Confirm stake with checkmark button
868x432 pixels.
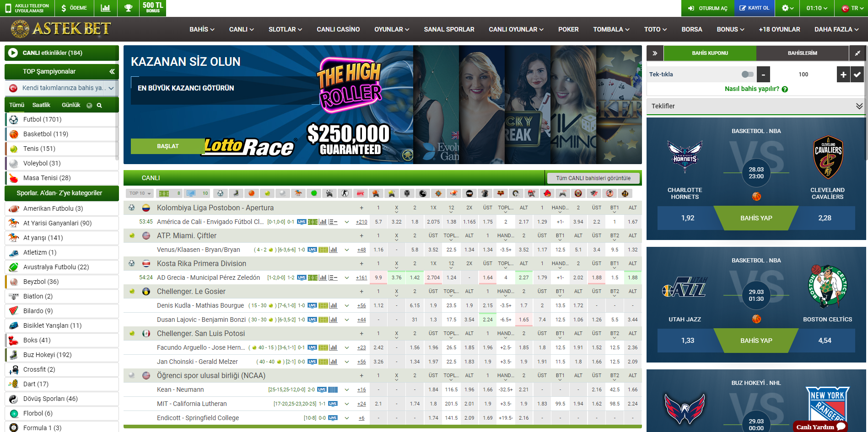coord(857,75)
